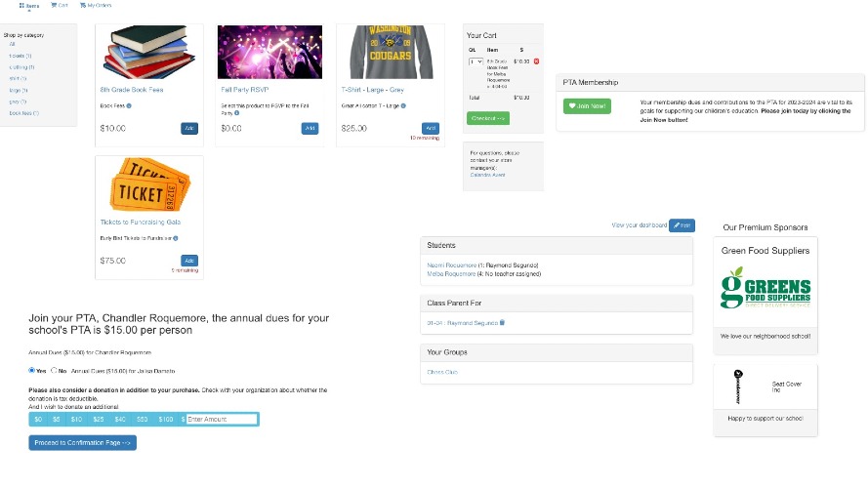Select Yes for annual dues

pos(32,370)
